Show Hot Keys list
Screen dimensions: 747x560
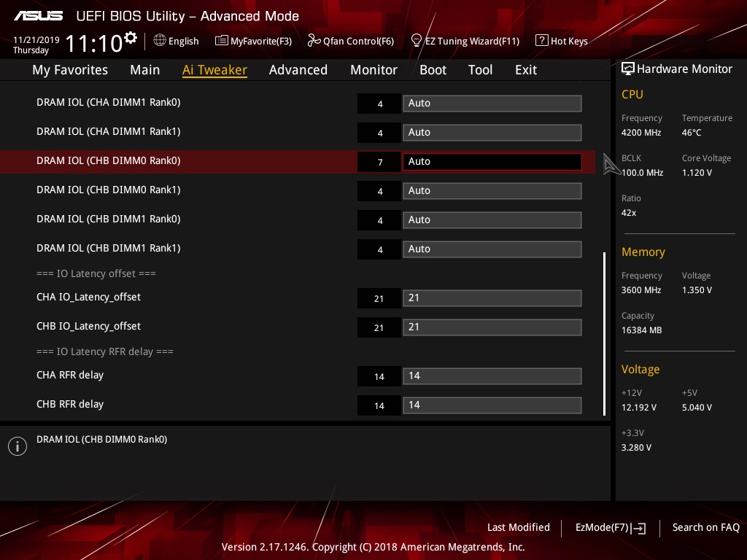click(x=562, y=41)
